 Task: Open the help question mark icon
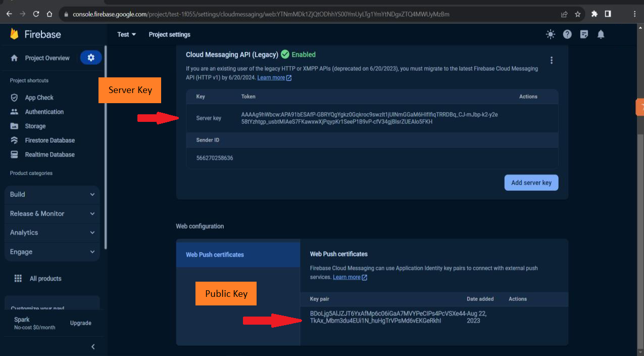tap(567, 34)
